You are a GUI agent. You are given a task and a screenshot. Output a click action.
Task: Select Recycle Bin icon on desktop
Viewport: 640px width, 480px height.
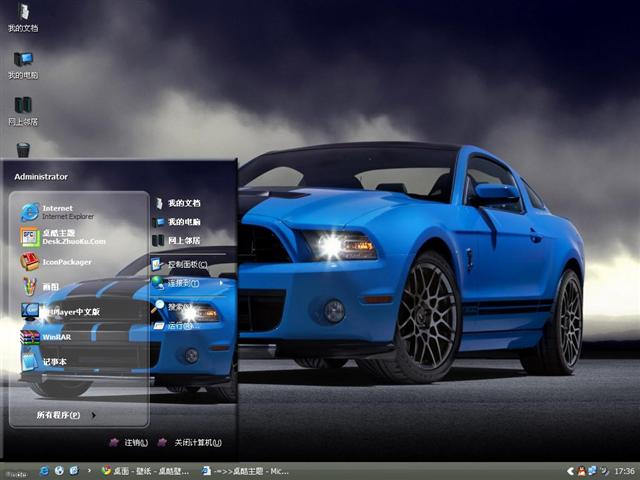click(x=23, y=150)
